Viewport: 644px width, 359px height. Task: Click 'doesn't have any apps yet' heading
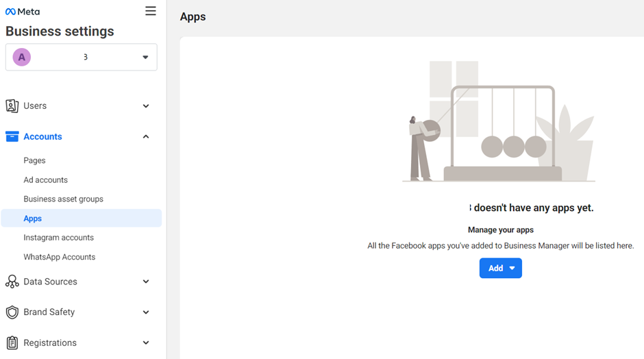(534, 208)
